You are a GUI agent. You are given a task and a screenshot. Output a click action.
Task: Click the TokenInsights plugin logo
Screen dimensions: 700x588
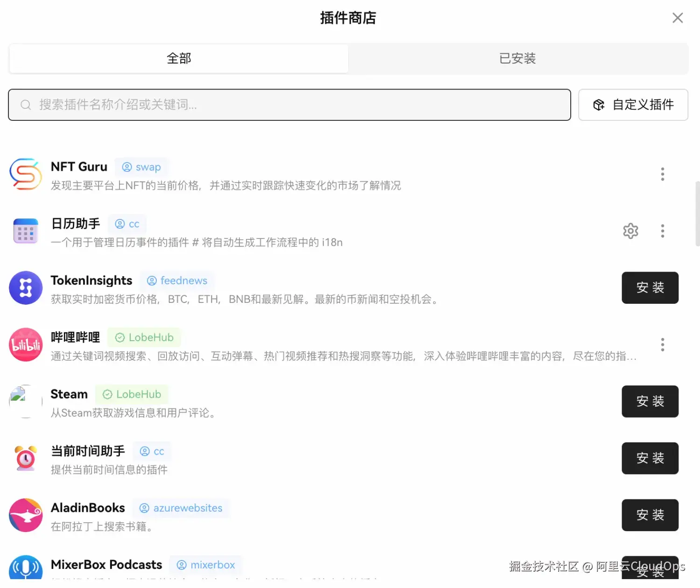(x=26, y=288)
